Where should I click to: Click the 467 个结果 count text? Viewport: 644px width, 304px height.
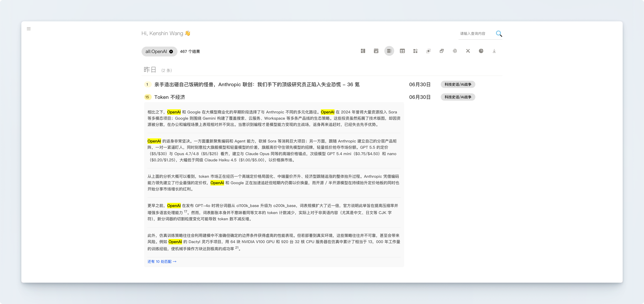190,52
